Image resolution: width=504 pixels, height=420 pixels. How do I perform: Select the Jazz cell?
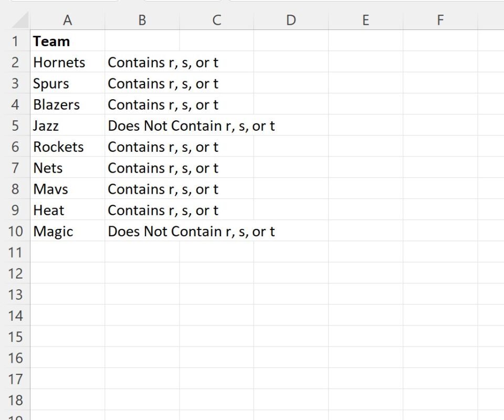pos(68,125)
